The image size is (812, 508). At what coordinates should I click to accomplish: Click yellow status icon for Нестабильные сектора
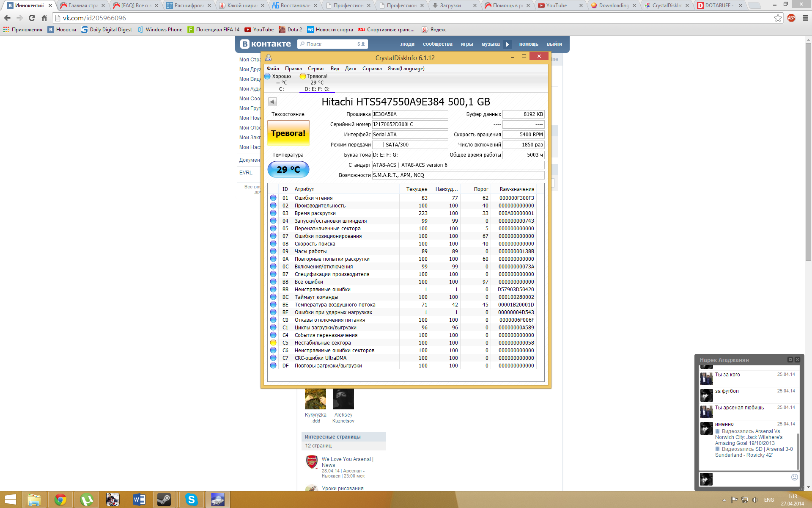[273, 343]
